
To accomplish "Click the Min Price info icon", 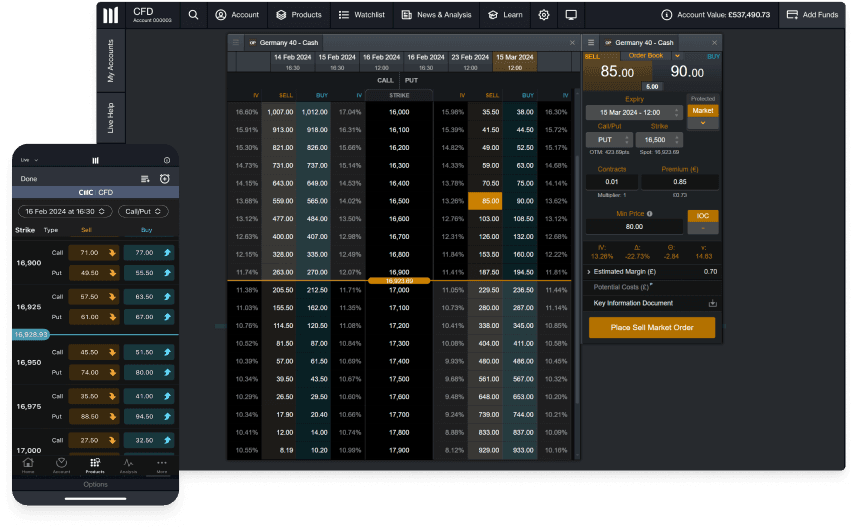I will (x=649, y=213).
